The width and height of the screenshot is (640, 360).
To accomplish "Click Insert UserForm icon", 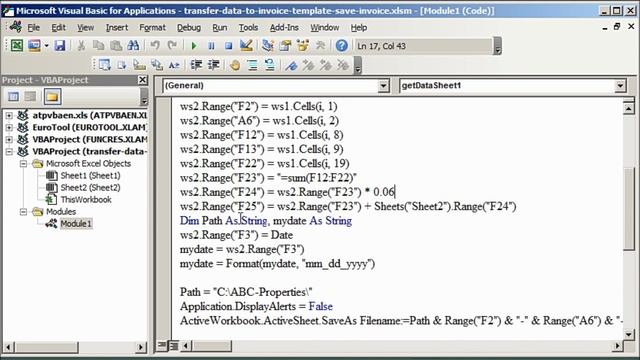I will [34, 46].
